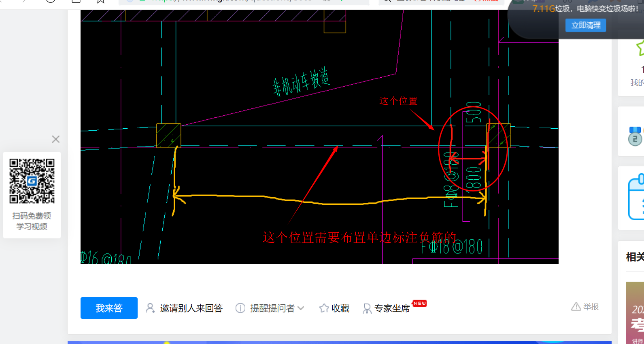Click the 7.11G垃圾 cleanup notification text

[585, 9]
